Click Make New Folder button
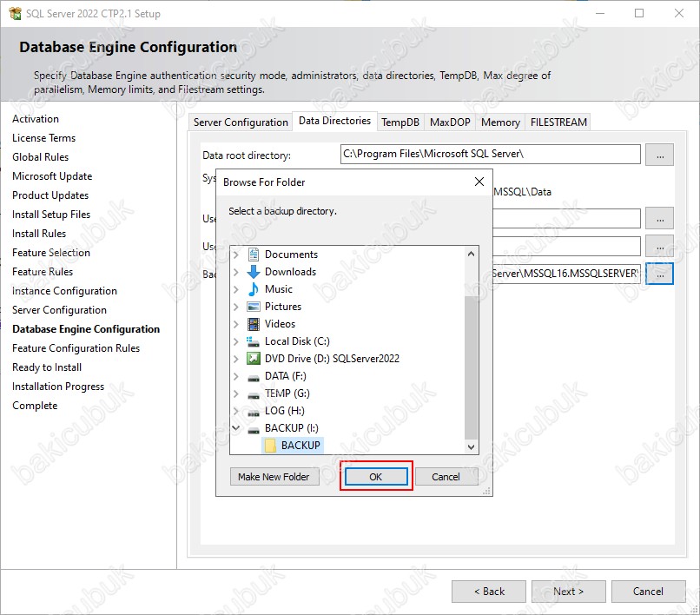Viewport: 700px width, 615px height. 274,477
